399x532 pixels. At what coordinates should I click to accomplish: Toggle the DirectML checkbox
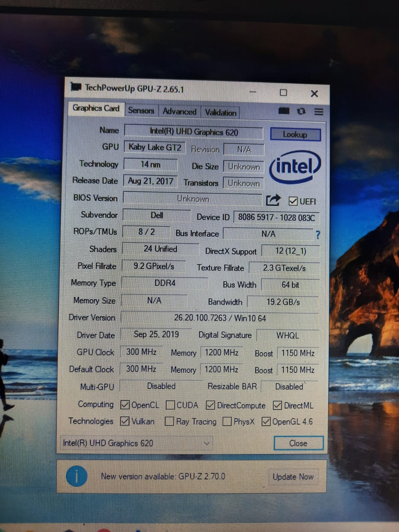tap(277, 405)
